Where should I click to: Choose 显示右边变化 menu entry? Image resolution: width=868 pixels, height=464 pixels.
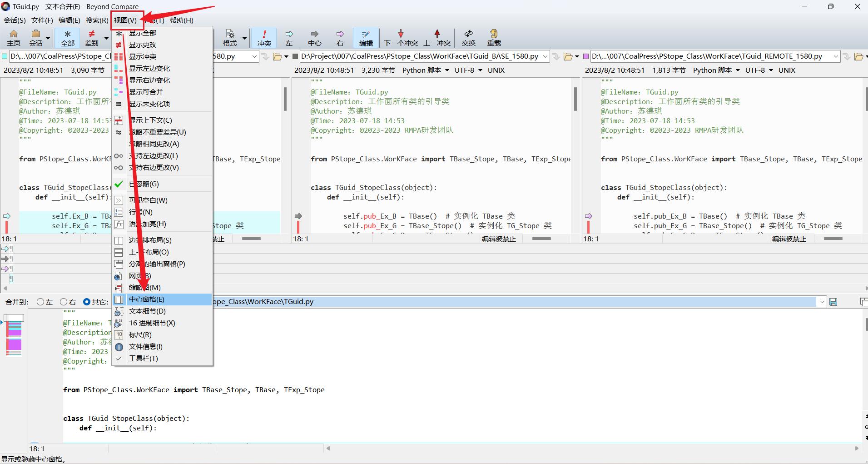point(162,80)
